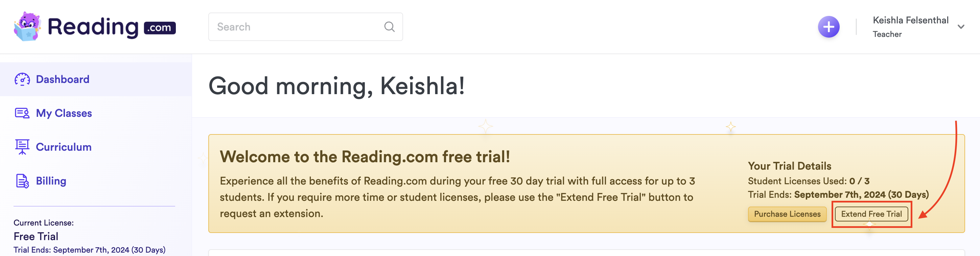Click the My Classes sidebar icon

(x=22, y=113)
